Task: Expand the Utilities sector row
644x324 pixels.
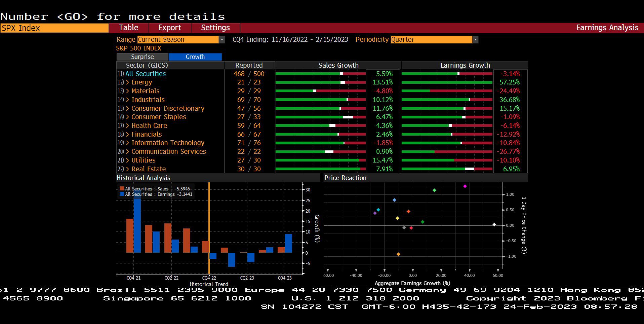Action: tap(127, 160)
